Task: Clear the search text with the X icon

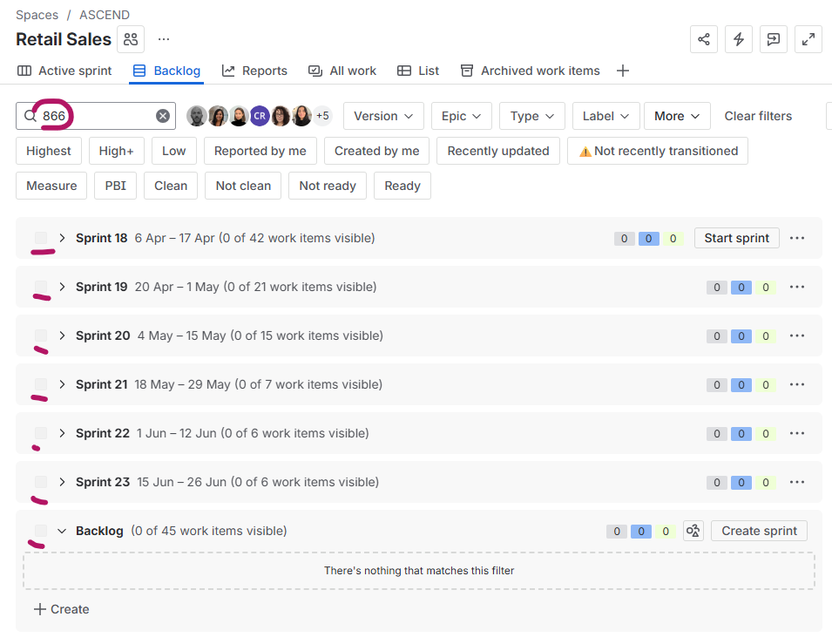Action: coord(163,116)
